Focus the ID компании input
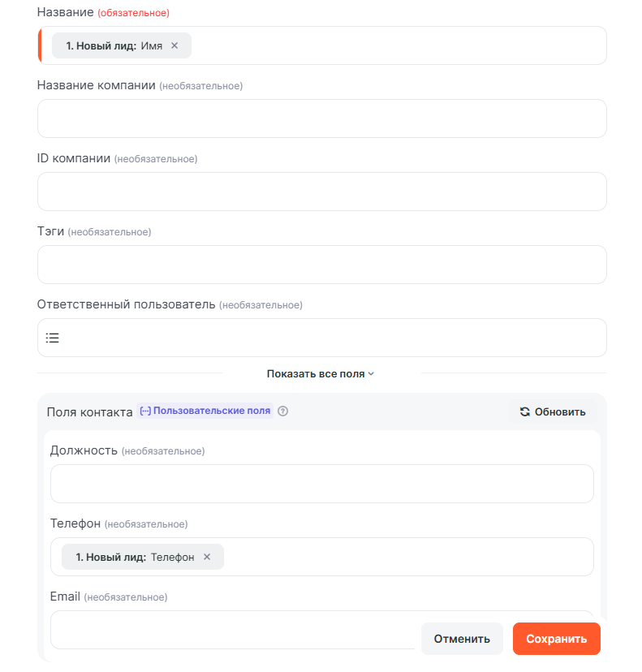Image resolution: width=642 pixels, height=672 pixels. 321,192
